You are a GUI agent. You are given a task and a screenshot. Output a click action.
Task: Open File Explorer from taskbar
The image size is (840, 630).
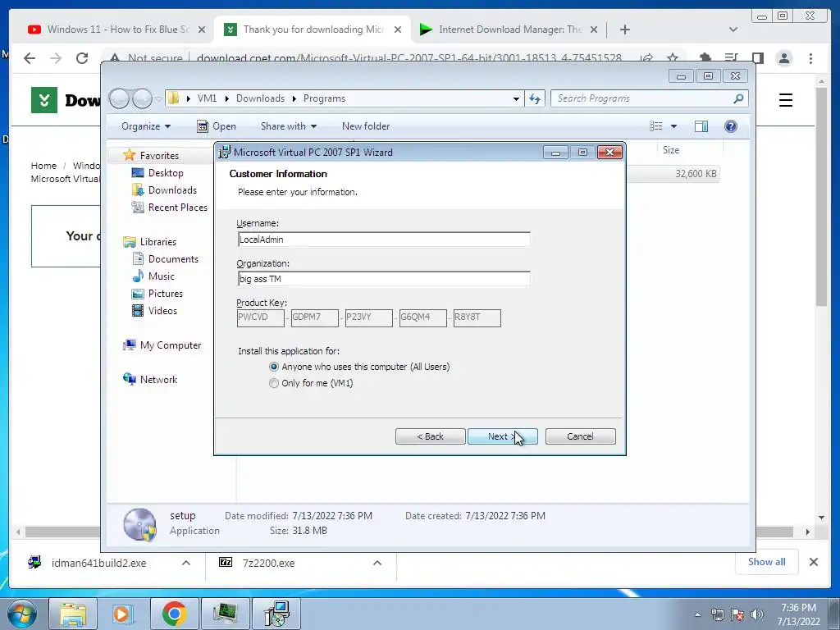pyautogui.click(x=73, y=614)
